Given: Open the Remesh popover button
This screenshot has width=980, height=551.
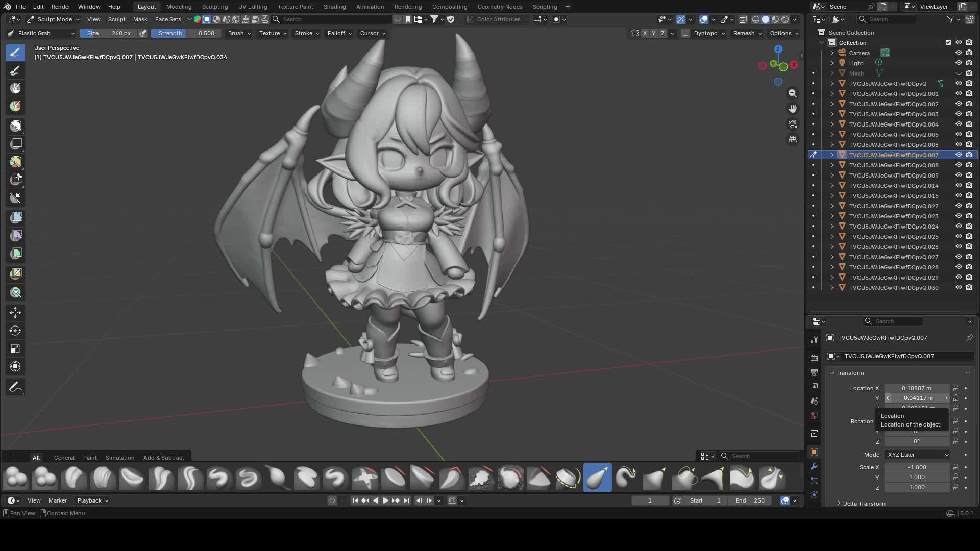Looking at the screenshot, I should [747, 33].
